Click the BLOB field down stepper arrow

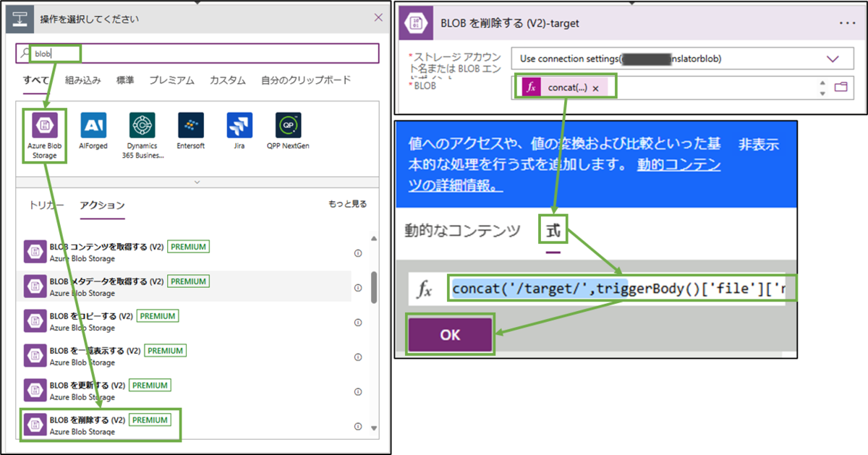(822, 93)
